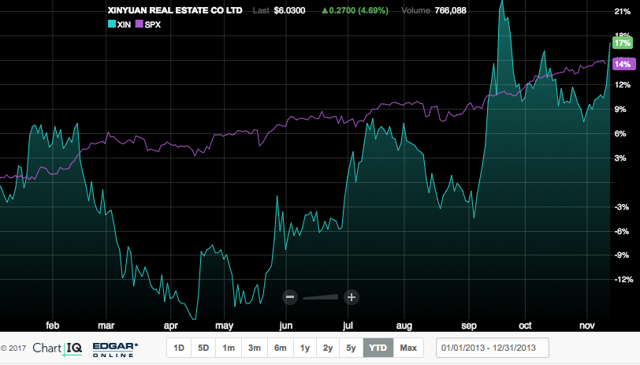Click the 21% y-axis label

(x=622, y=11)
